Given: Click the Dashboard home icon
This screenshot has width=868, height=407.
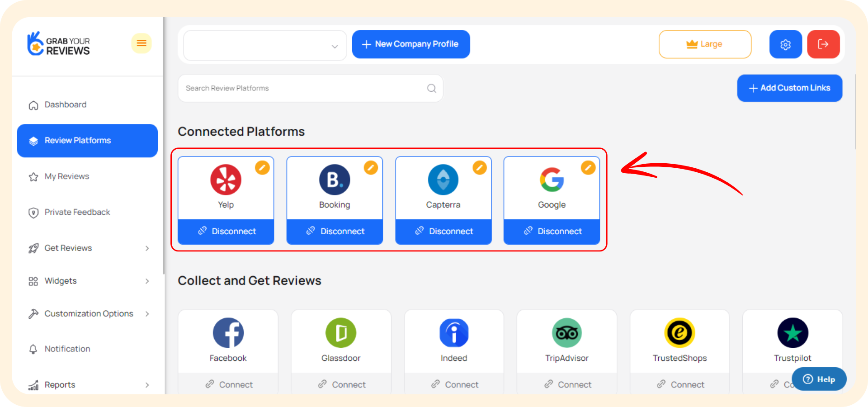Looking at the screenshot, I should pos(33,105).
